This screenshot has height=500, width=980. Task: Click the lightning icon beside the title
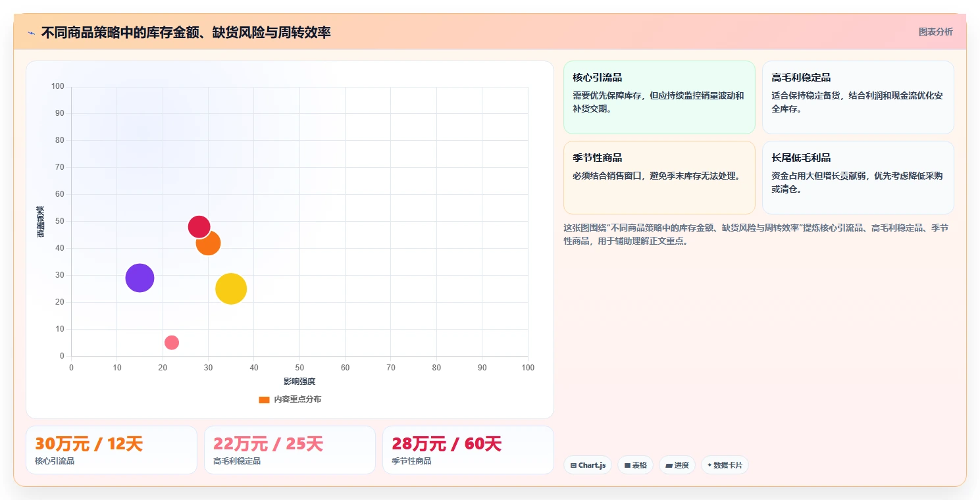pos(31,33)
